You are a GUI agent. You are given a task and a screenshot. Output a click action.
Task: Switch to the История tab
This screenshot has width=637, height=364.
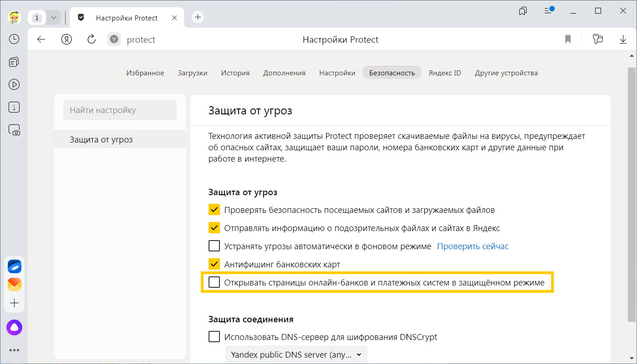click(x=235, y=73)
